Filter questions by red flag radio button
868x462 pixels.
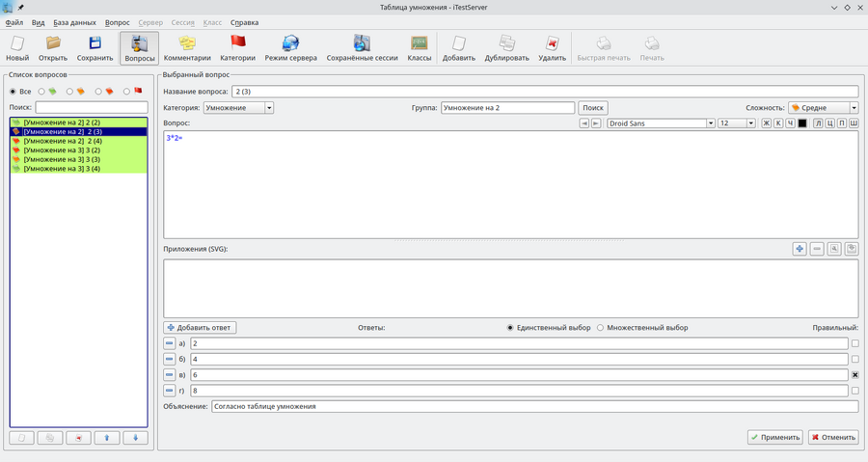pyautogui.click(x=126, y=92)
